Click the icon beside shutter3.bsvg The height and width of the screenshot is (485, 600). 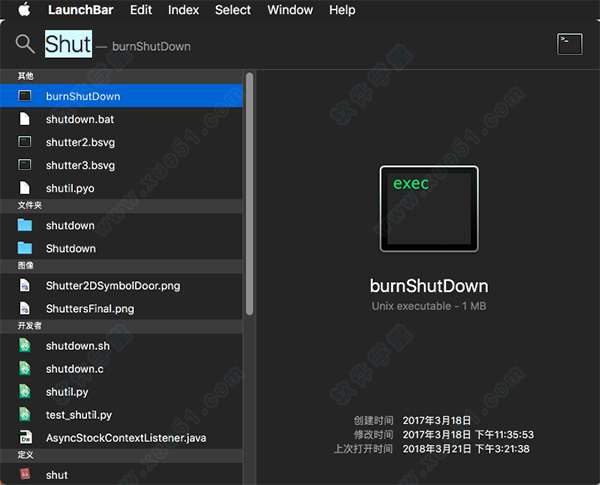(25, 165)
